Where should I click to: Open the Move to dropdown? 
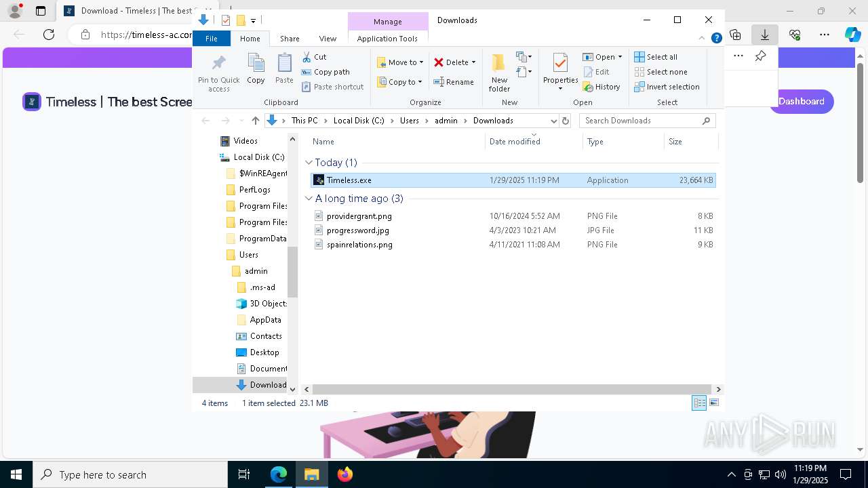[400, 62]
